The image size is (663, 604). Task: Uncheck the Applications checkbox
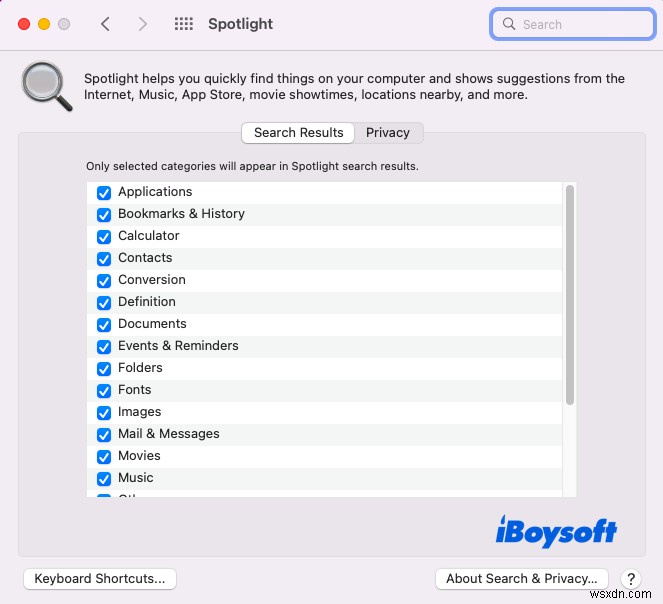coord(104,193)
